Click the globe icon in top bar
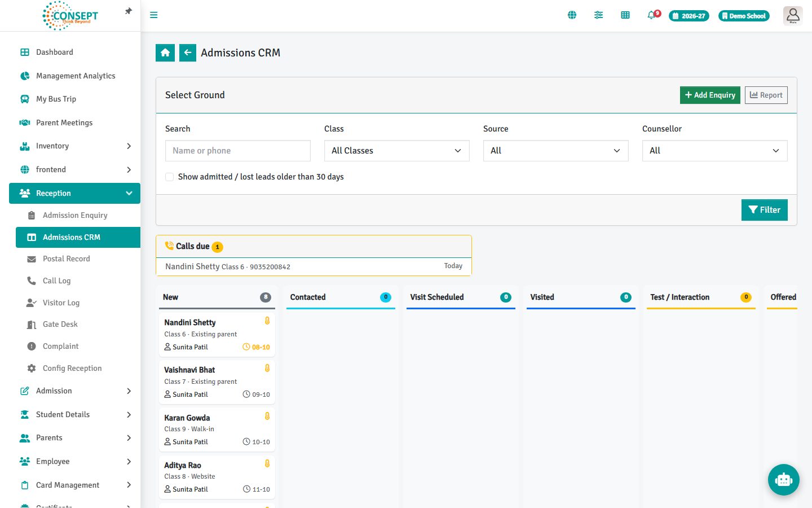Viewport: 812px width, 508px height. 572,15
